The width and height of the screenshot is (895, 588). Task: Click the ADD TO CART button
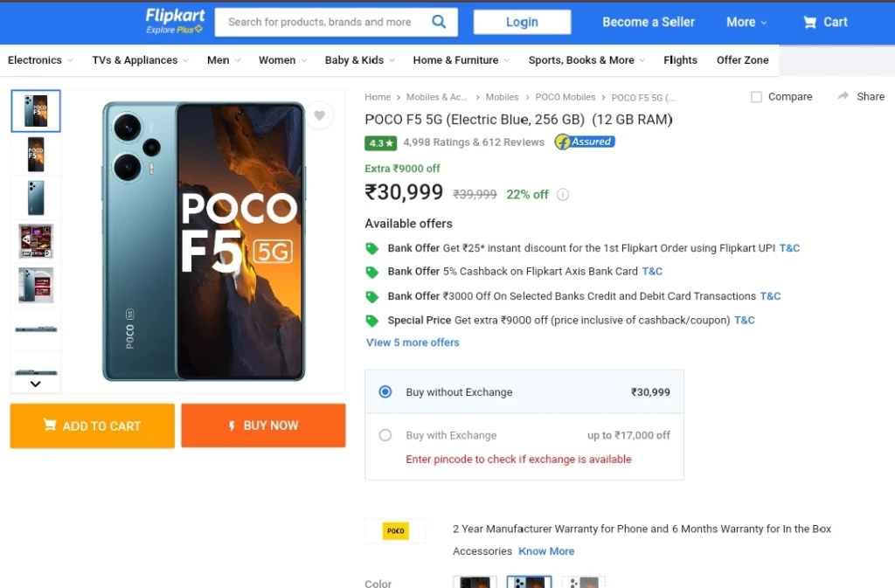[93, 425]
